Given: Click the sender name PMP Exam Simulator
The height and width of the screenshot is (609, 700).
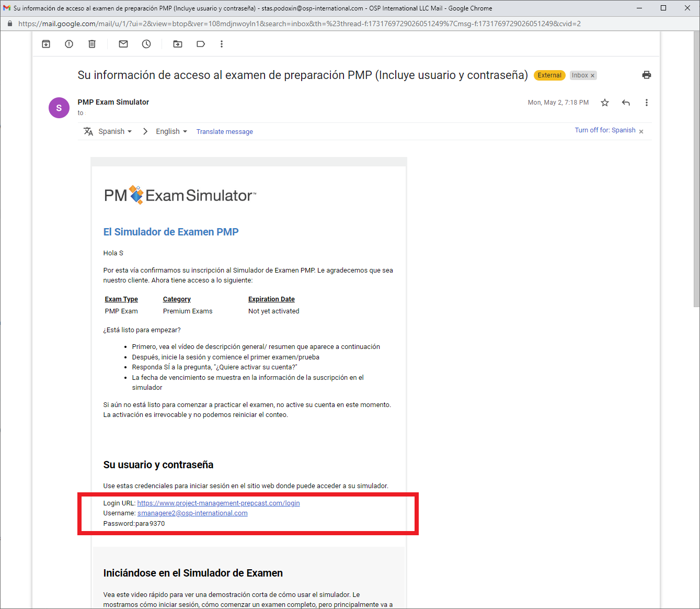Looking at the screenshot, I should (x=113, y=102).
